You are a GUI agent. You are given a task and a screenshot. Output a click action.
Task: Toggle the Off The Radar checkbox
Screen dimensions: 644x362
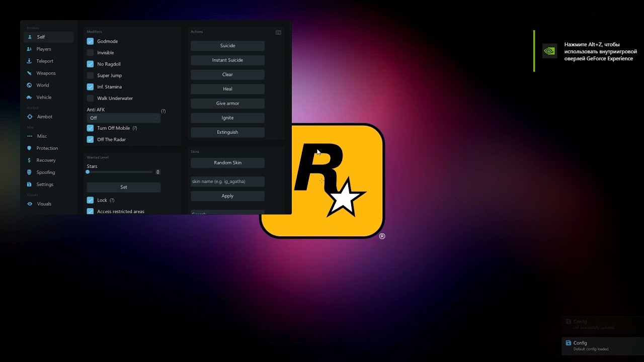[x=90, y=140]
